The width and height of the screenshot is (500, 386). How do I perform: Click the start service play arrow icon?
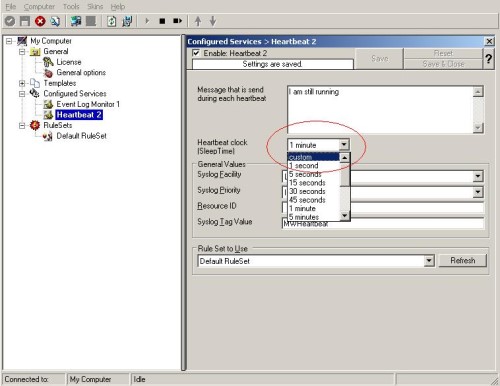coord(147,21)
